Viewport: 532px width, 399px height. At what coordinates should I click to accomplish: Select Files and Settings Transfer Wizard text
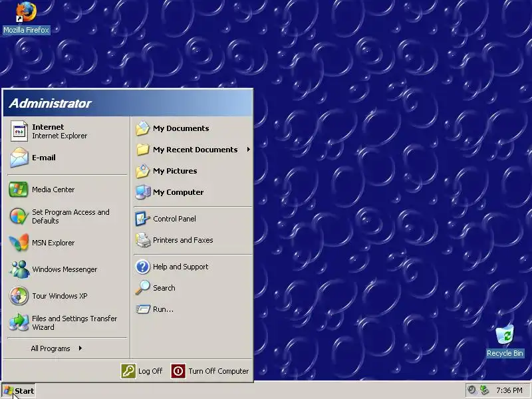(74, 323)
